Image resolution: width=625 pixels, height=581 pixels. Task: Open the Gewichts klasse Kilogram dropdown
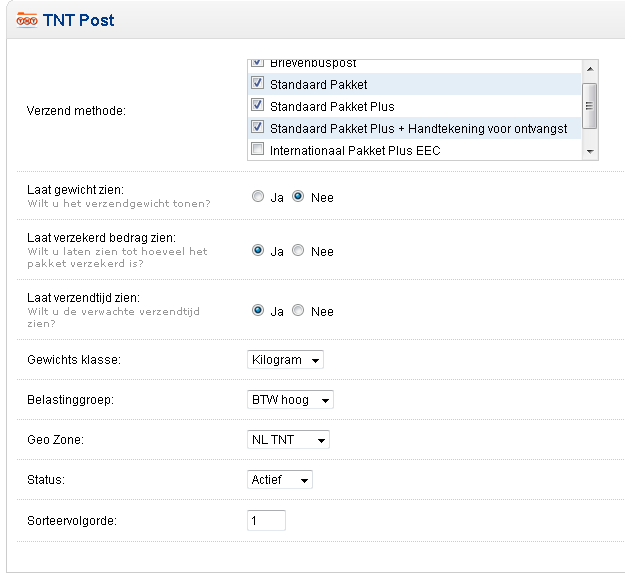coord(285,360)
